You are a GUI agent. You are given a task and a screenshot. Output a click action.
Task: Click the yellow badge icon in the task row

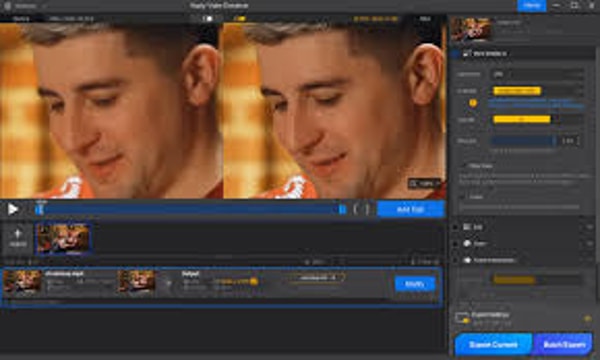point(253,282)
